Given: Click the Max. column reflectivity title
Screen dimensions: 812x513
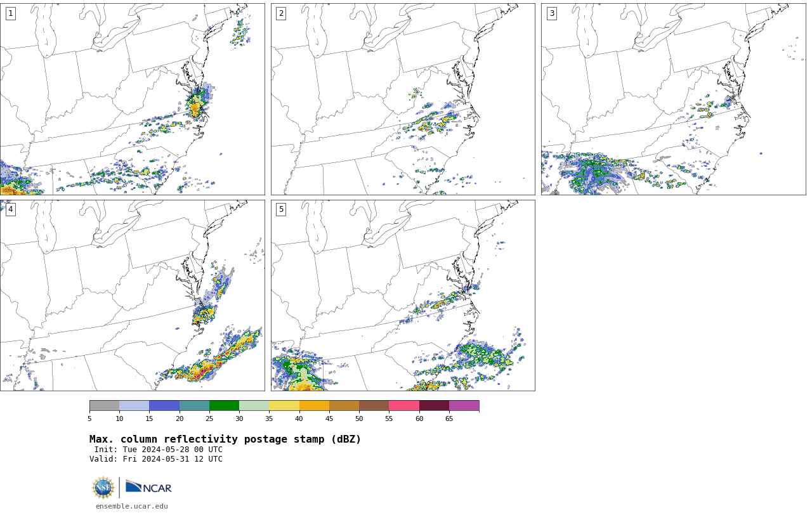Looking at the screenshot, I should (x=225, y=439).
